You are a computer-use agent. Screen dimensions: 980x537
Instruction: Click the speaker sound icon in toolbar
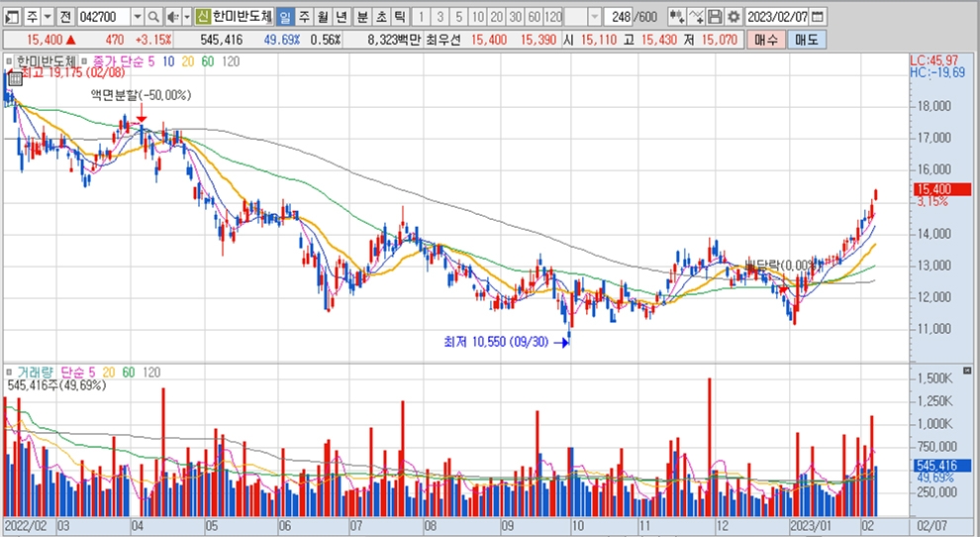tap(172, 17)
